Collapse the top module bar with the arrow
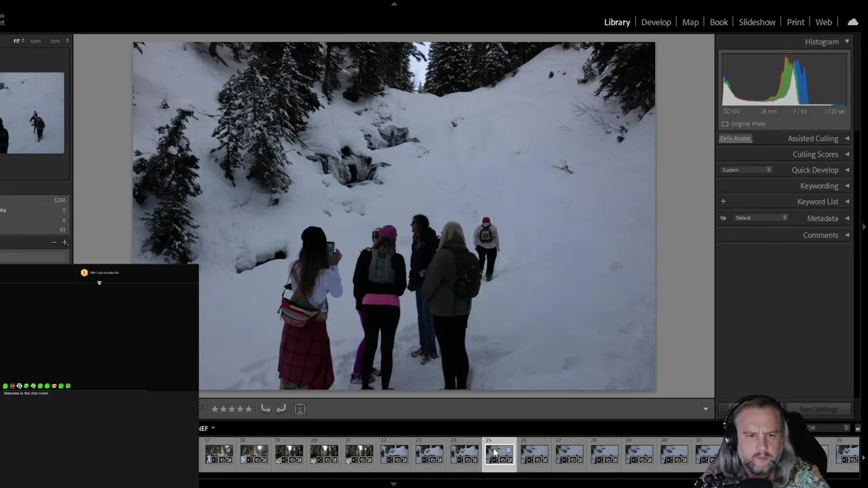Screen dimensions: 868x488 coord(394,3)
